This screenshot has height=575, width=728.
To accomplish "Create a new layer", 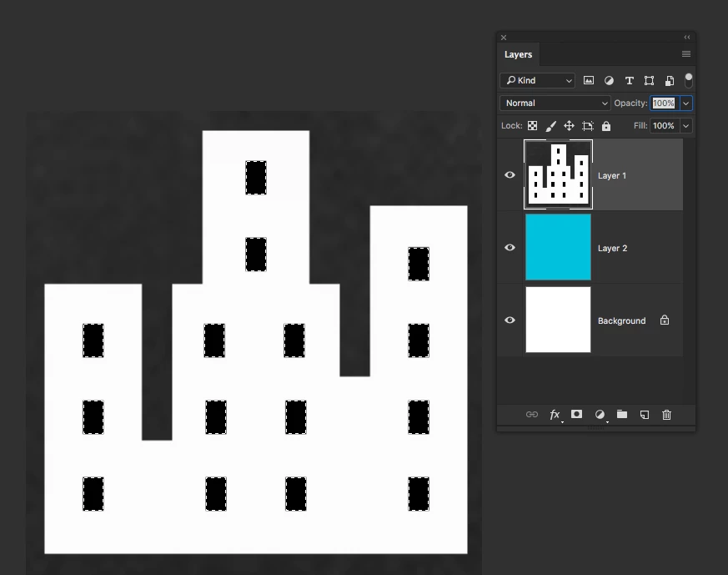I will (x=645, y=415).
